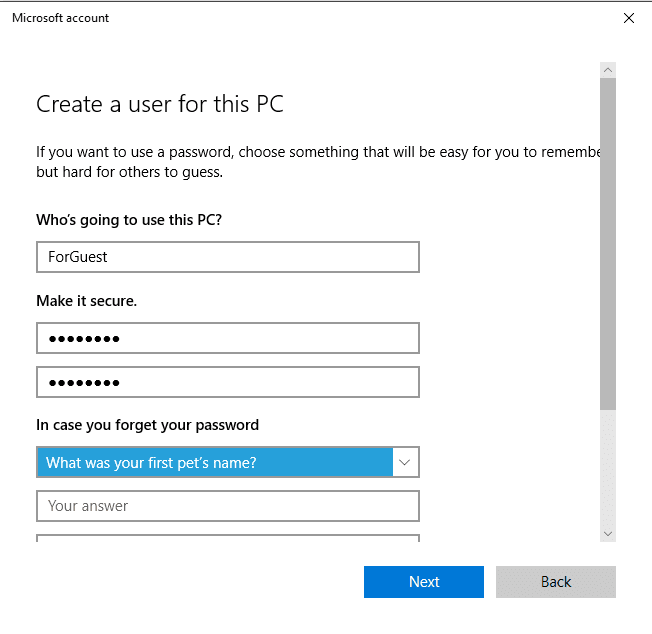Click the scrollbar up arrow
The height and width of the screenshot is (634, 652).
point(608,70)
